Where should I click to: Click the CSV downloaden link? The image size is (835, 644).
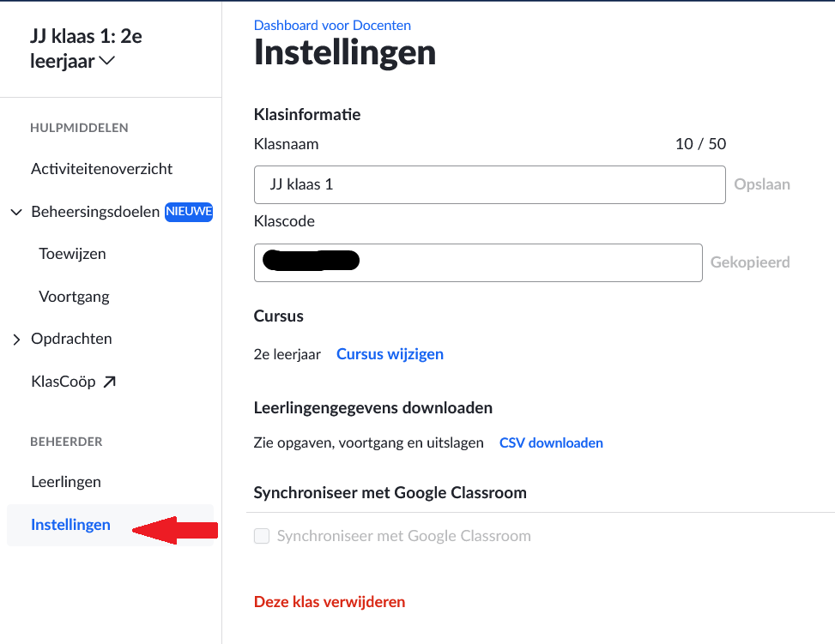[x=551, y=442]
